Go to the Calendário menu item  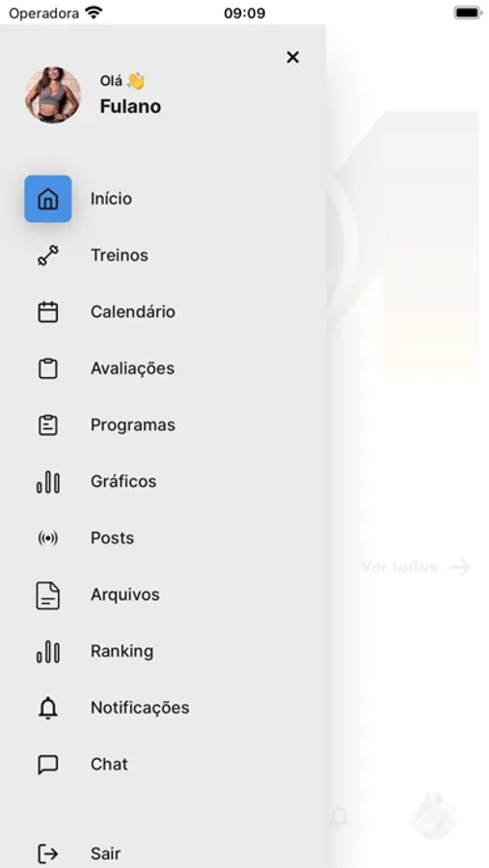(133, 312)
